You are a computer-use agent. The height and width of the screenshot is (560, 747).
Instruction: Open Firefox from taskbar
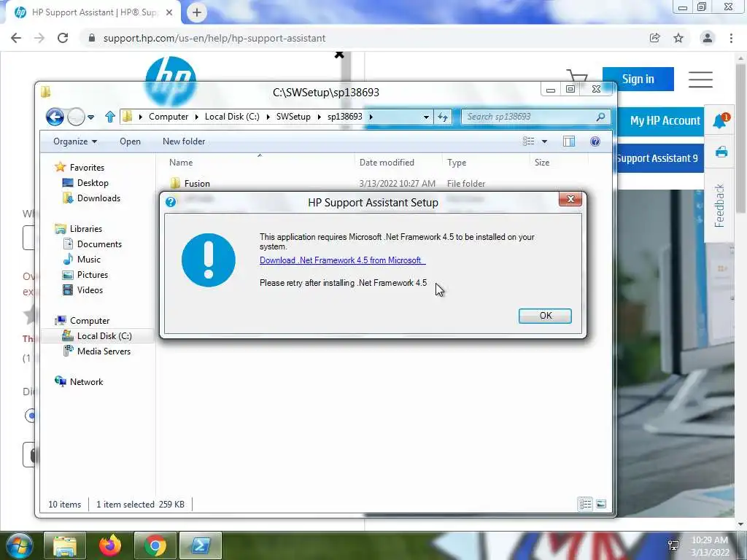[110, 545]
